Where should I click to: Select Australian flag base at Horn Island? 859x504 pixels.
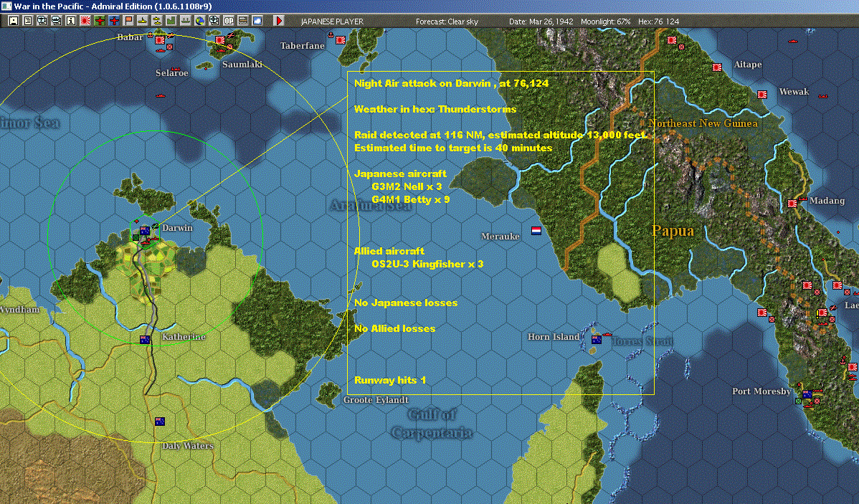coord(597,340)
